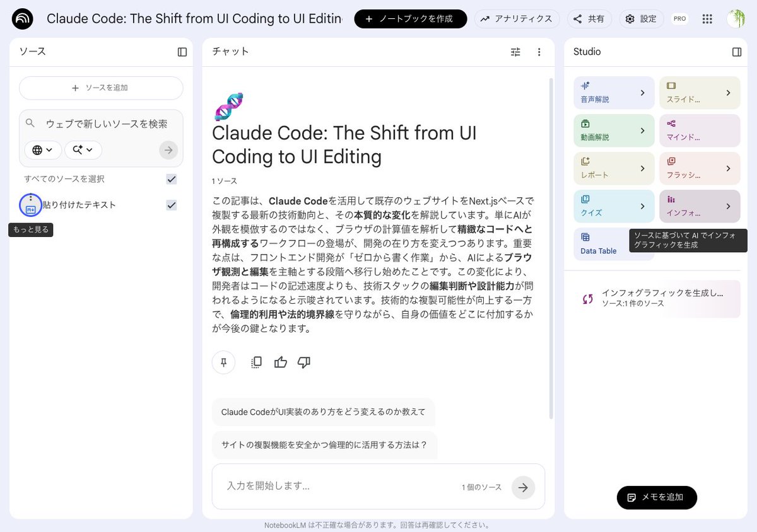Collapse the ソース panel with sidebar icon

[182, 52]
